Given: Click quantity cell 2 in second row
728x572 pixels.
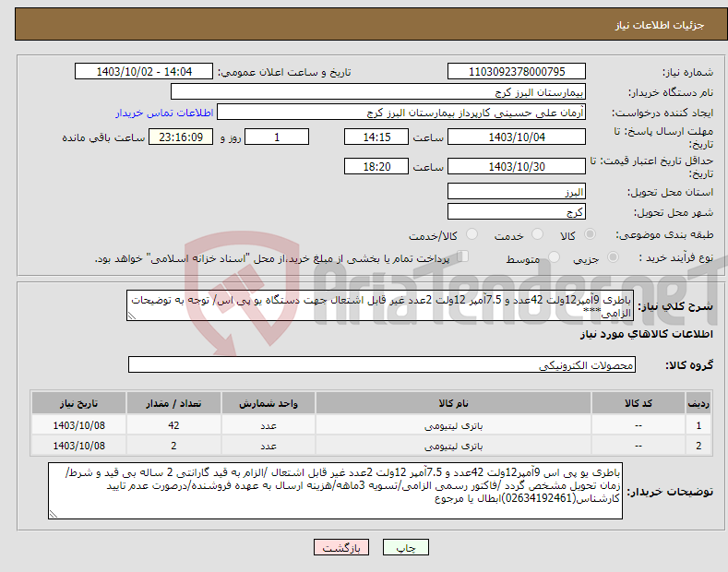Looking at the screenshot, I should point(173,446).
